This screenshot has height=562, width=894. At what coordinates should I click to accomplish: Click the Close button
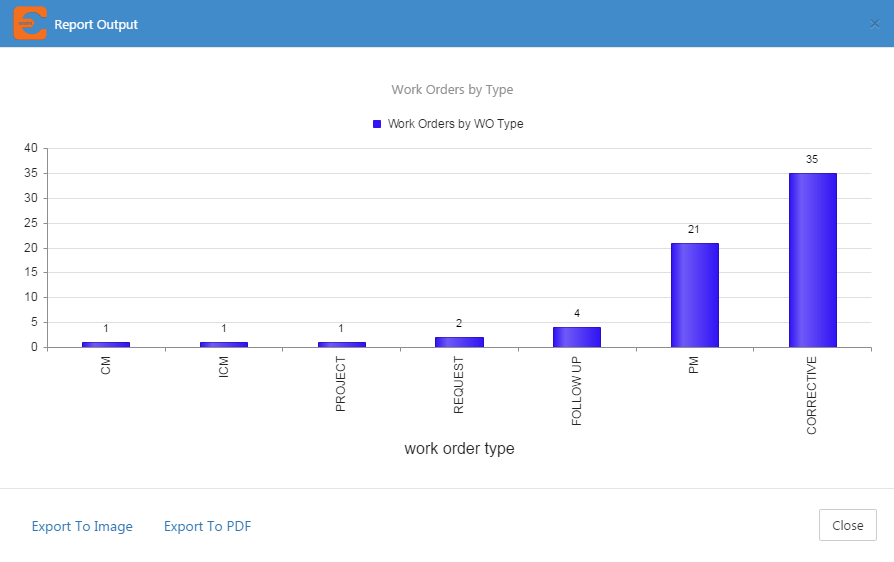(848, 525)
